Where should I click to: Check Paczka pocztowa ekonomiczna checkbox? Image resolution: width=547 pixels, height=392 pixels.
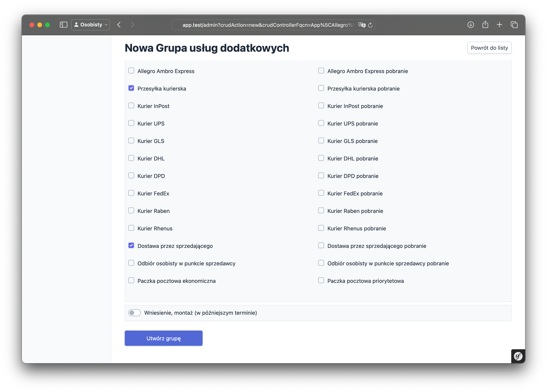(x=131, y=280)
